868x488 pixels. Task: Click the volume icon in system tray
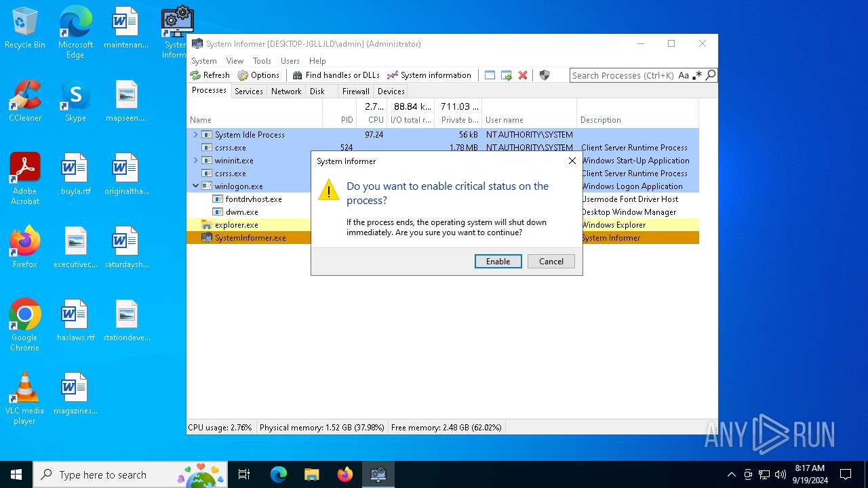[x=781, y=474]
